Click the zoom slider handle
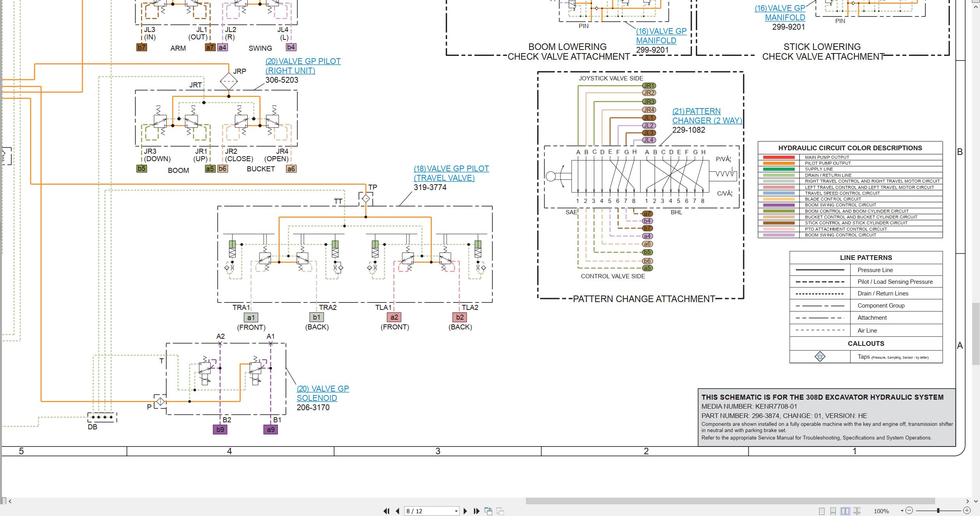 point(938,511)
